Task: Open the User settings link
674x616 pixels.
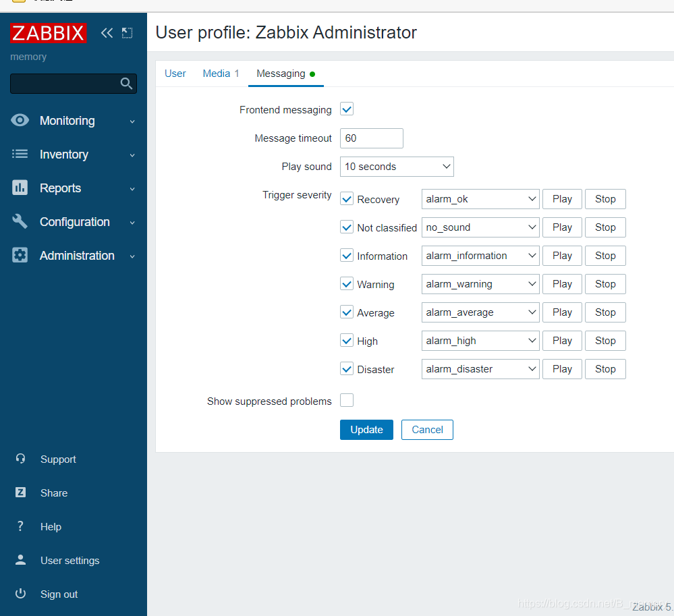Action: tap(69, 561)
